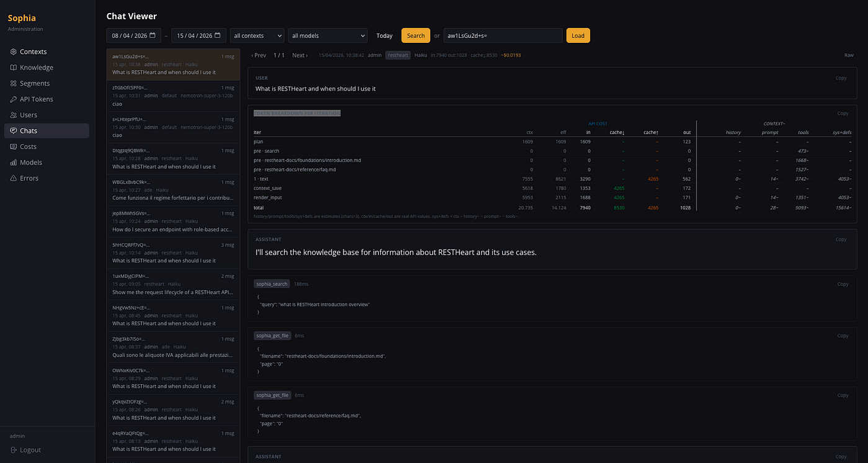The width and height of the screenshot is (868, 463).
Task: Click the end date field 15/04/2026
Action: pyautogui.click(x=199, y=36)
